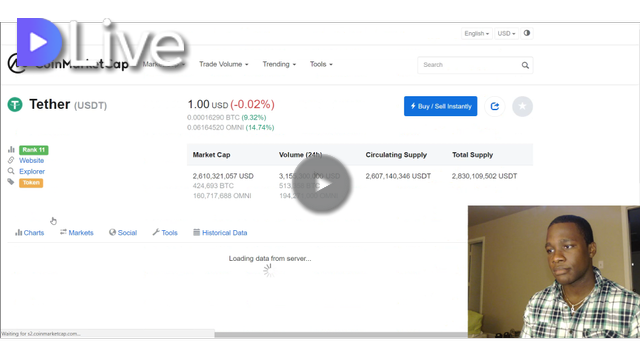Click the webcam video overlay thumbnail
Viewport: 640px width, 360px height.
click(554, 272)
